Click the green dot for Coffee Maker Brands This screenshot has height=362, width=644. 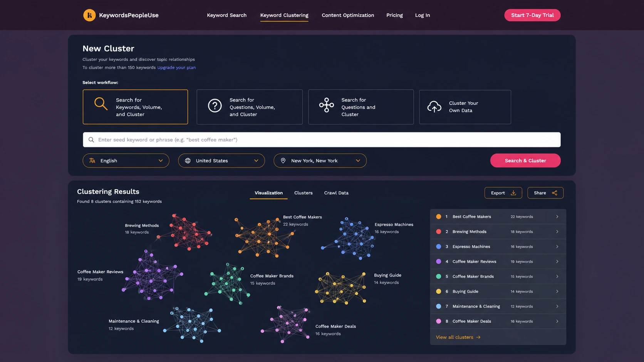pyautogui.click(x=438, y=277)
